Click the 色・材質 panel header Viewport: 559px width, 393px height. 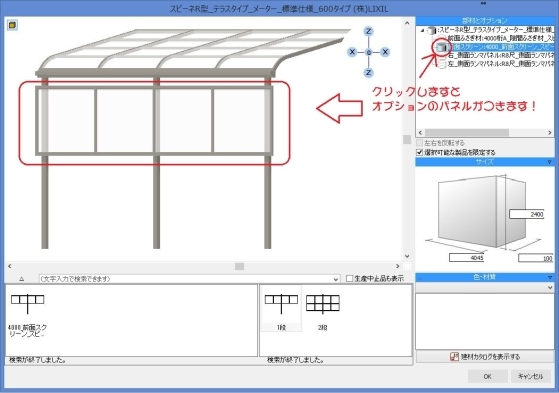click(x=485, y=277)
